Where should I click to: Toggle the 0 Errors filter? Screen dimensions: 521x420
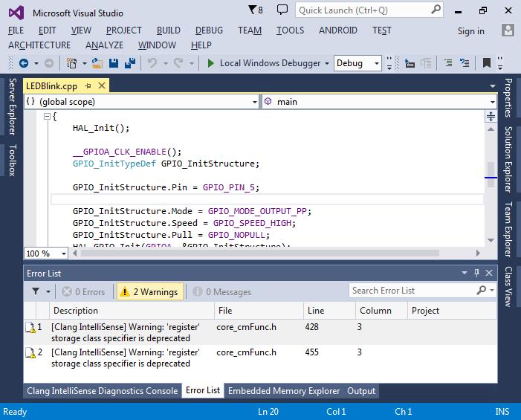pyautogui.click(x=83, y=292)
